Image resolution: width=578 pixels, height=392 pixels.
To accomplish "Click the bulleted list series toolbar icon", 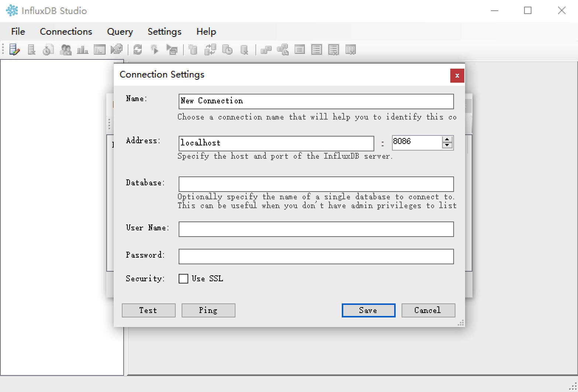I will pyautogui.click(x=317, y=49).
